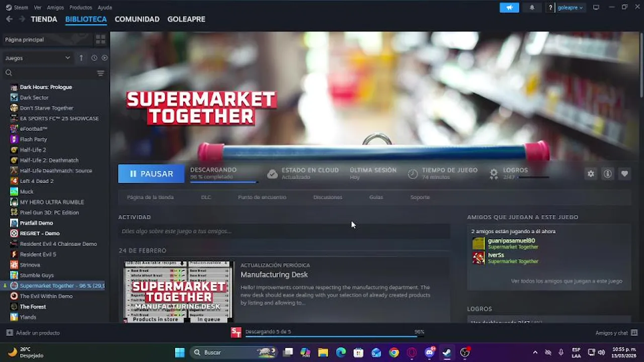Open Discusiones link
This screenshot has height=362, width=644.
coord(328,197)
